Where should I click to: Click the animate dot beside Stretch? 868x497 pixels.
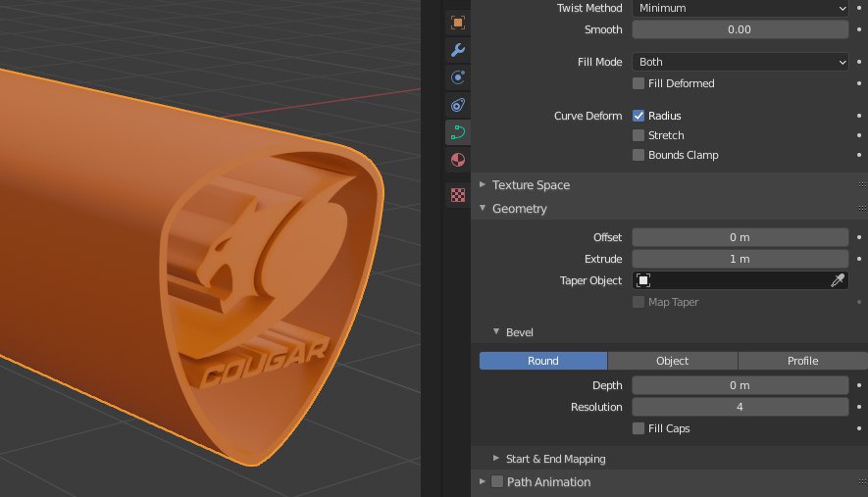(859, 135)
